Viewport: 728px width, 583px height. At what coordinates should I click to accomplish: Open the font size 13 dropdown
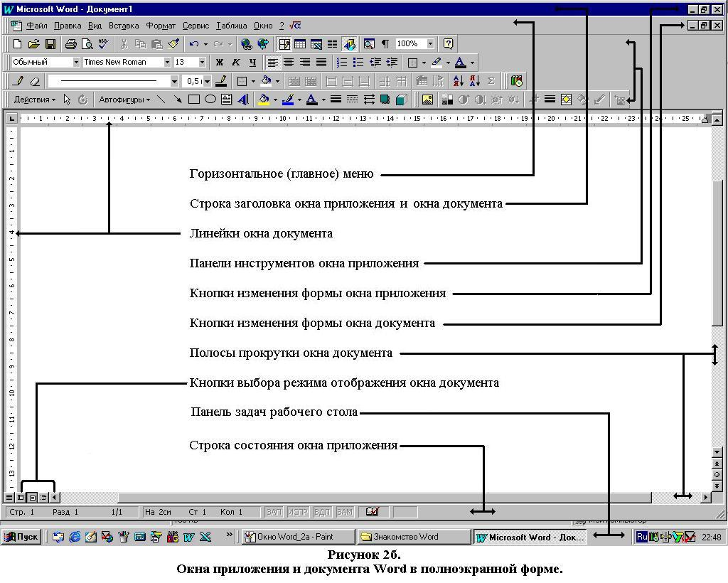coord(202,62)
